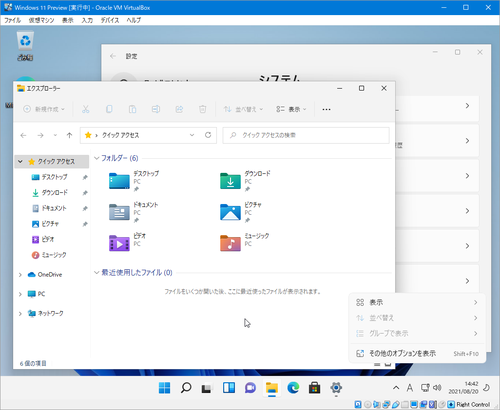Open the 新規作成 dropdown in Explorer
This screenshot has width=500, height=410.
pos(44,109)
